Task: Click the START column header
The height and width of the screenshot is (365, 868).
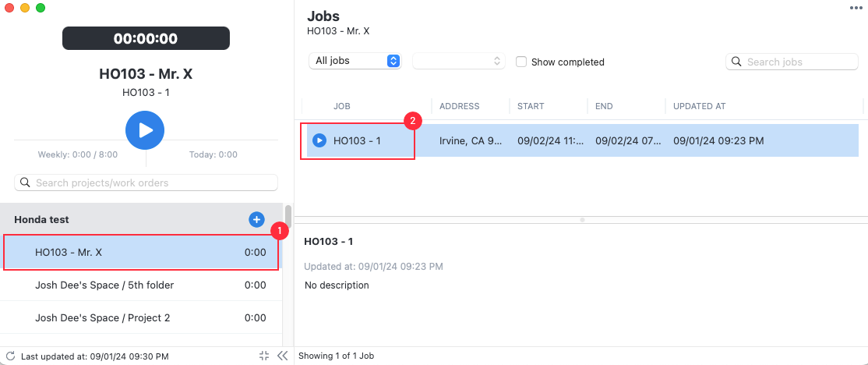Action: point(531,106)
